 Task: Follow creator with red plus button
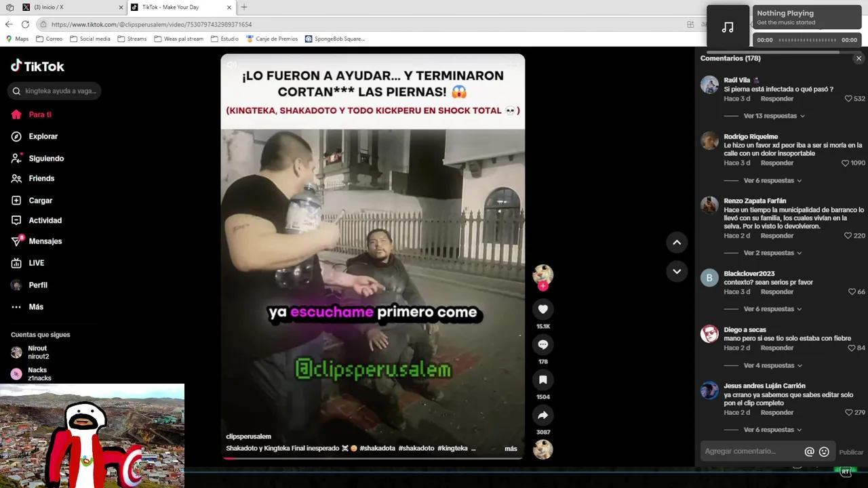542,286
